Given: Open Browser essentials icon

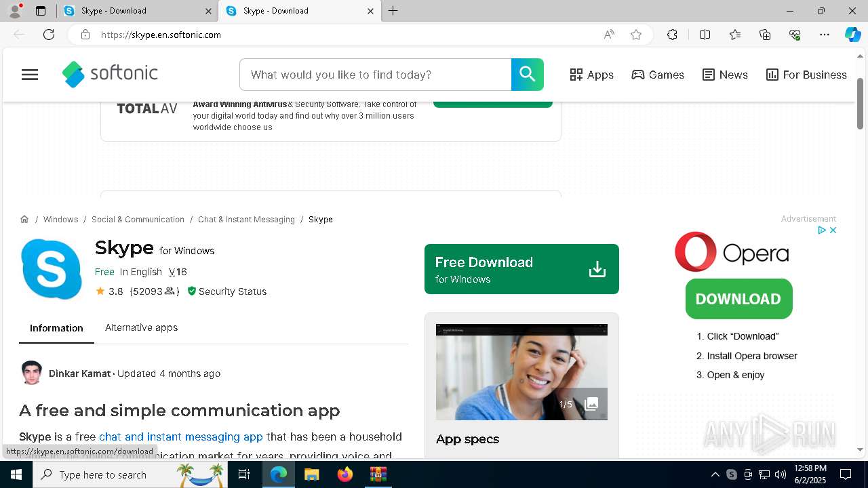Looking at the screenshot, I should pos(795,35).
